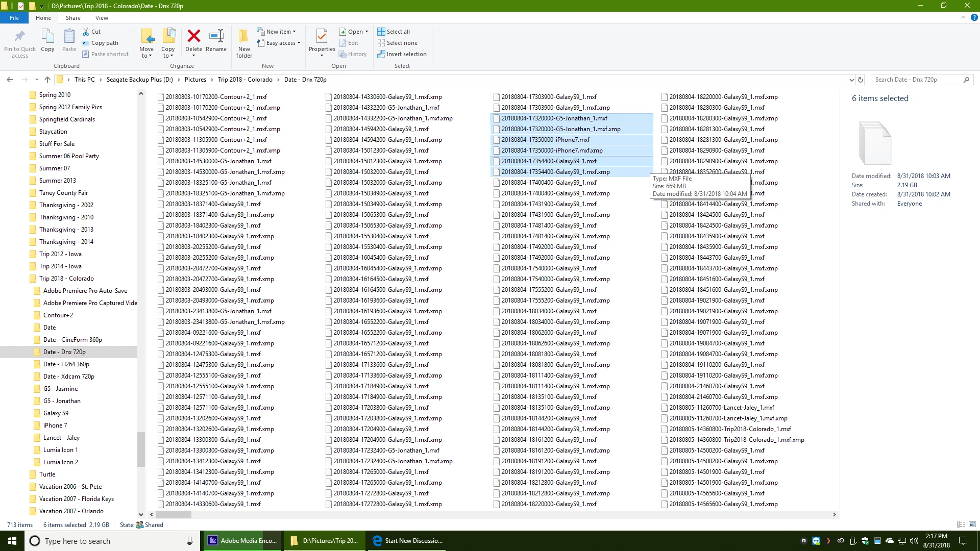
Task: Click Pictures in the breadcrumb path
Action: pyautogui.click(x=195, y=80)
